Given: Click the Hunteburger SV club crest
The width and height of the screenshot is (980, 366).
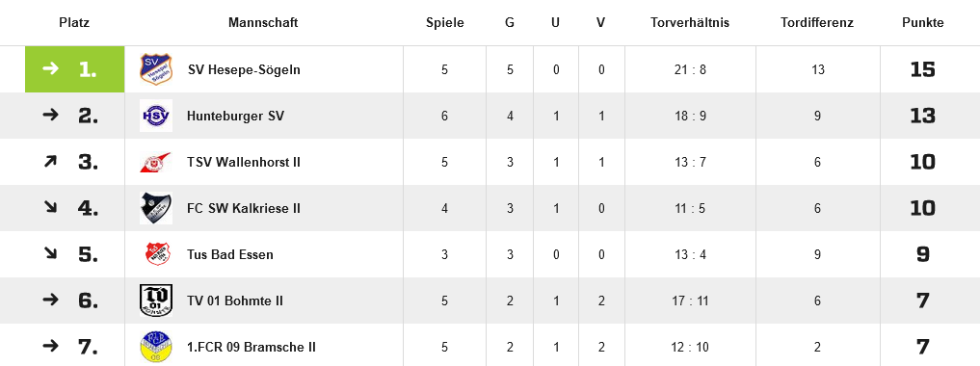Looking at the screenshot, I should coord(156,116).
